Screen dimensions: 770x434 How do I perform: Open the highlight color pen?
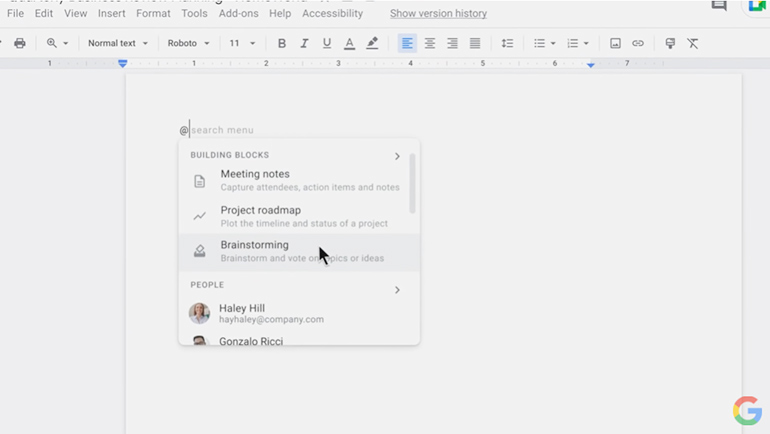point(372,43)
